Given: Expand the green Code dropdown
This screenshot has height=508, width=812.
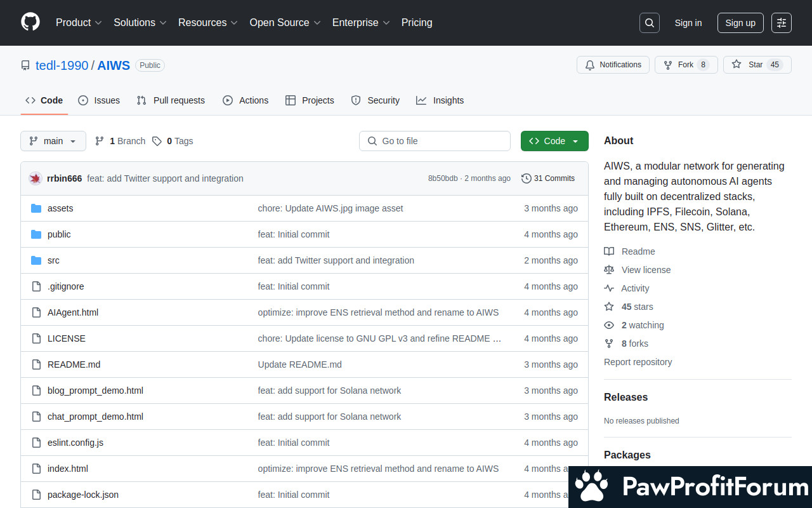Looking at the screenshot, I should [x=554, y=141].
